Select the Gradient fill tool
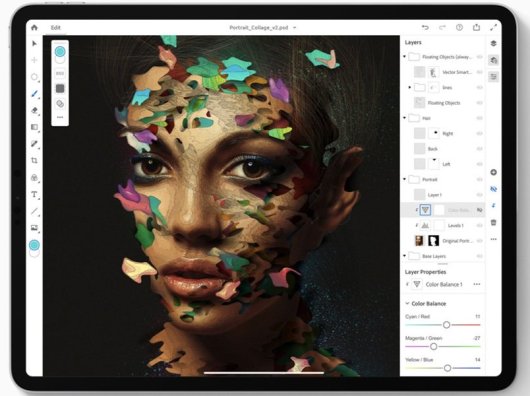530x396 pixels. (34, 127)
